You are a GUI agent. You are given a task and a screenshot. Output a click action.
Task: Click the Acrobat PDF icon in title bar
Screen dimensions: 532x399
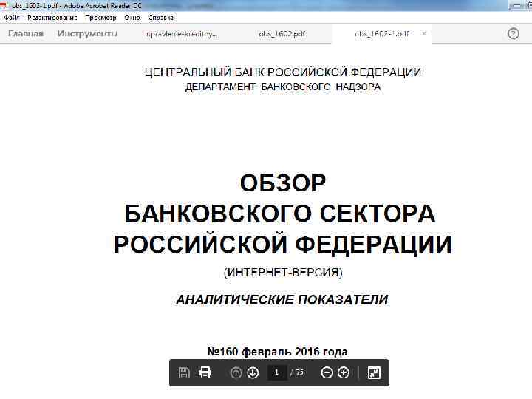4,5
